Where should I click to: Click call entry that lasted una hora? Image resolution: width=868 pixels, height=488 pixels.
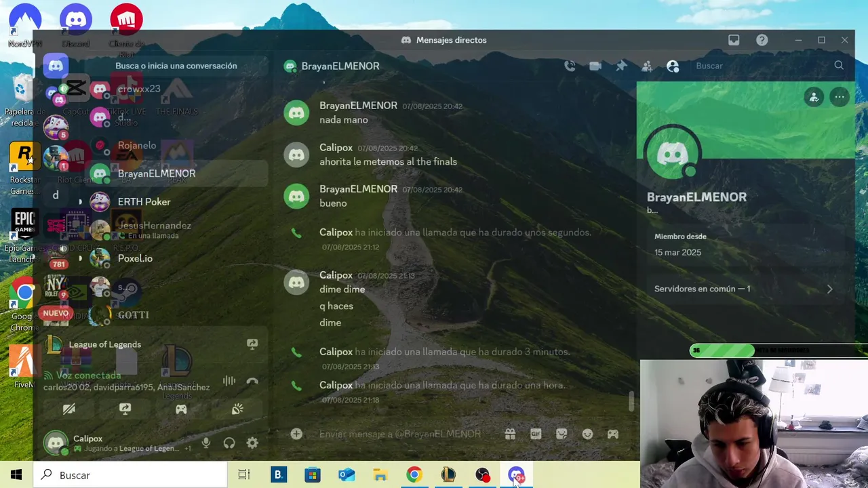[442, 385]
